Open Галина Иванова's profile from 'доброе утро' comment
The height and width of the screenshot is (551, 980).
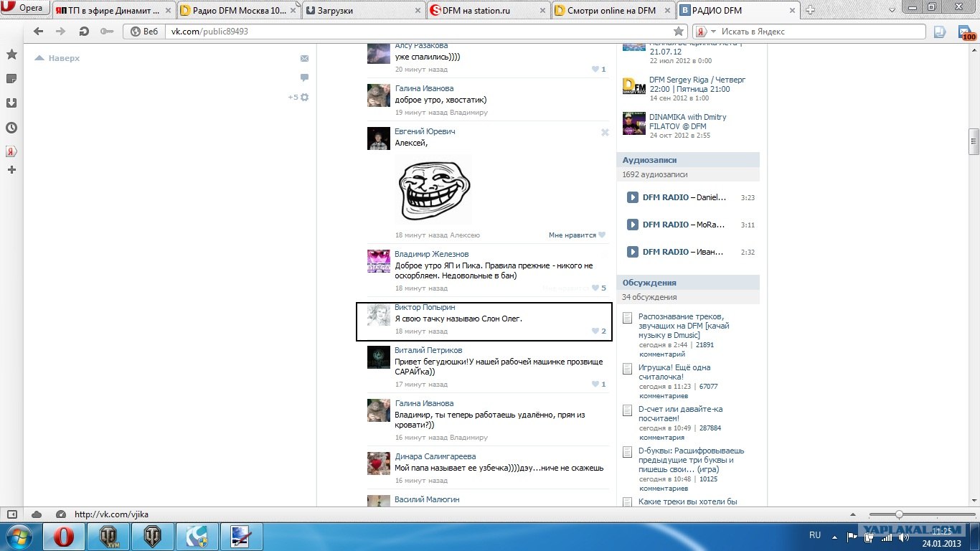coord(424,88)
